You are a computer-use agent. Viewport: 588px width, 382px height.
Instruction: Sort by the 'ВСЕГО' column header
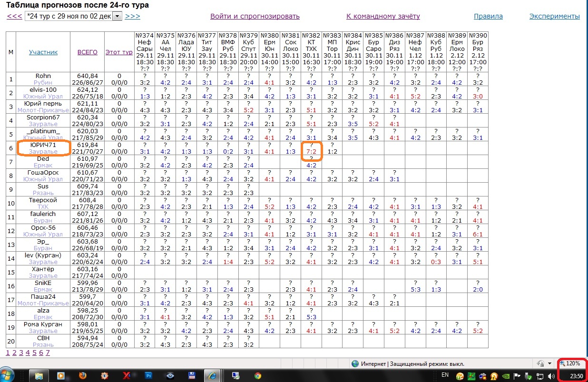click(x=87, y=52)
